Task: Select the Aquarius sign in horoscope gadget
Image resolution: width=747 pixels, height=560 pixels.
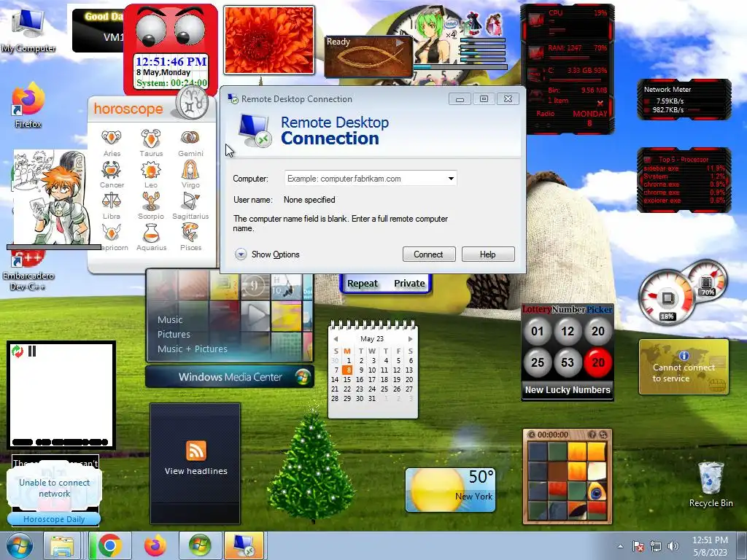Action: [151, 237]
